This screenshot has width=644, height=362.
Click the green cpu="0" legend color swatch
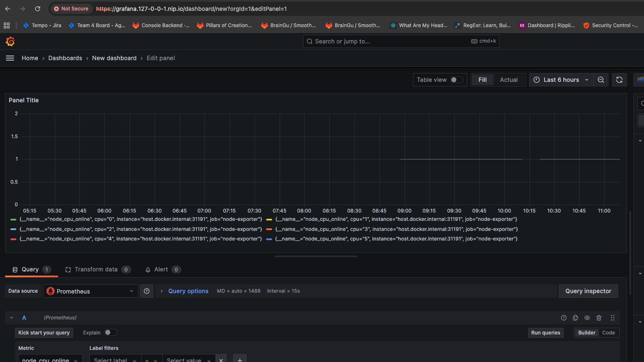(13, 219)
